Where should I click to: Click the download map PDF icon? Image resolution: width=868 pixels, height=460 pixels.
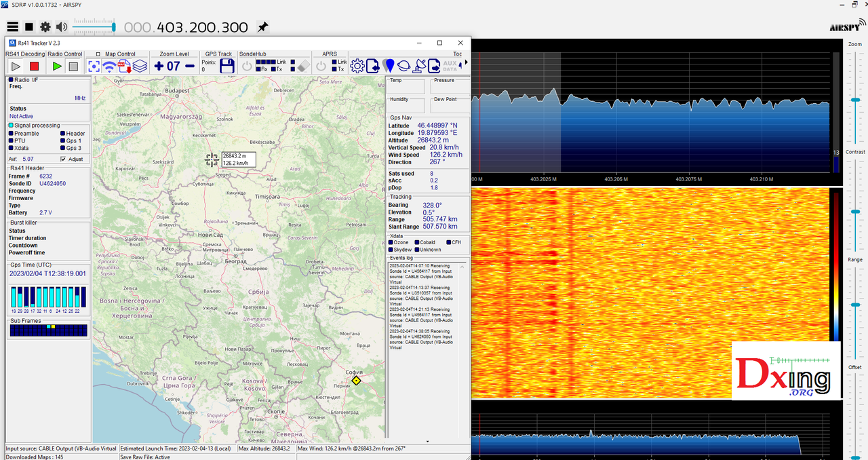125,66
